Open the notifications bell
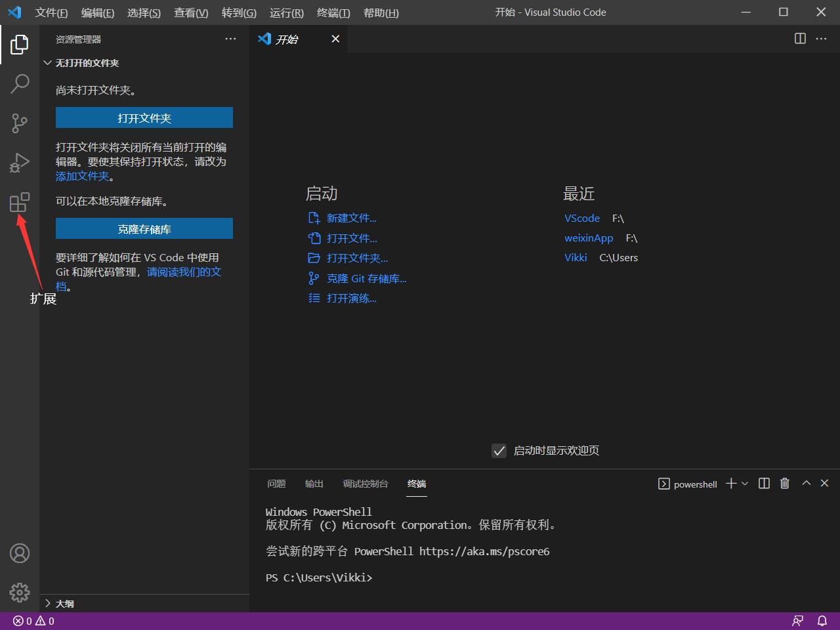Viewport: 840px width, 630px height. point(822,620)
